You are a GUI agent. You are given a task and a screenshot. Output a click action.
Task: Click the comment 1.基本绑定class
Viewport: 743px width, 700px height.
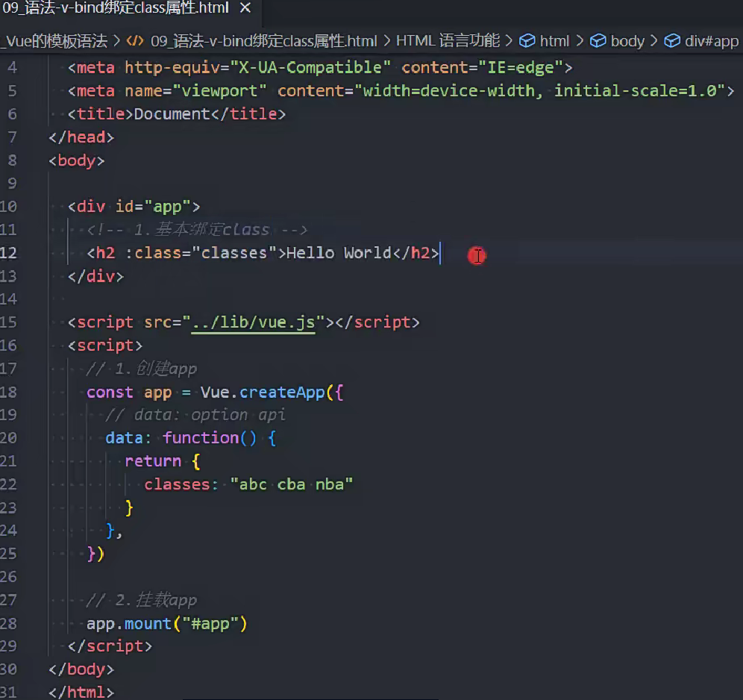point(197,230)
